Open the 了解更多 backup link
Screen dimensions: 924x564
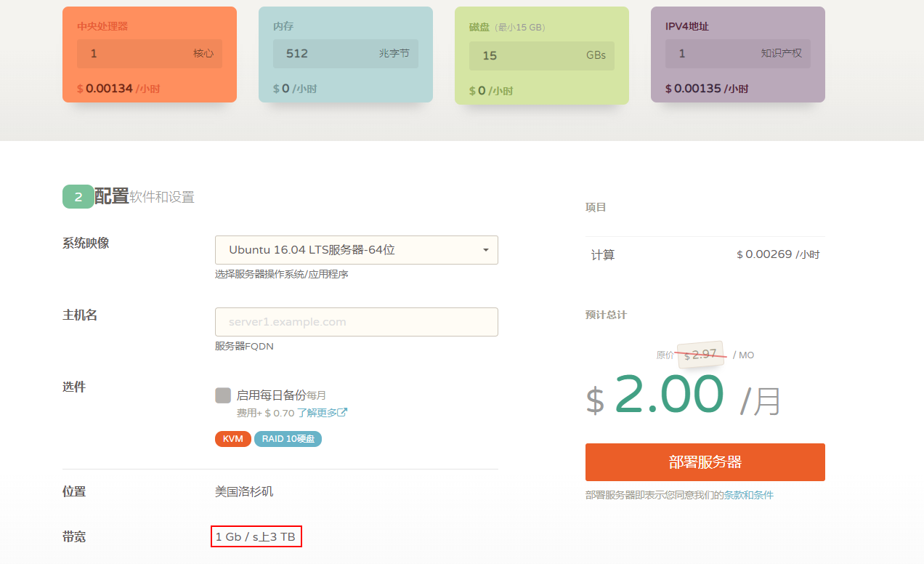point(317,413)
